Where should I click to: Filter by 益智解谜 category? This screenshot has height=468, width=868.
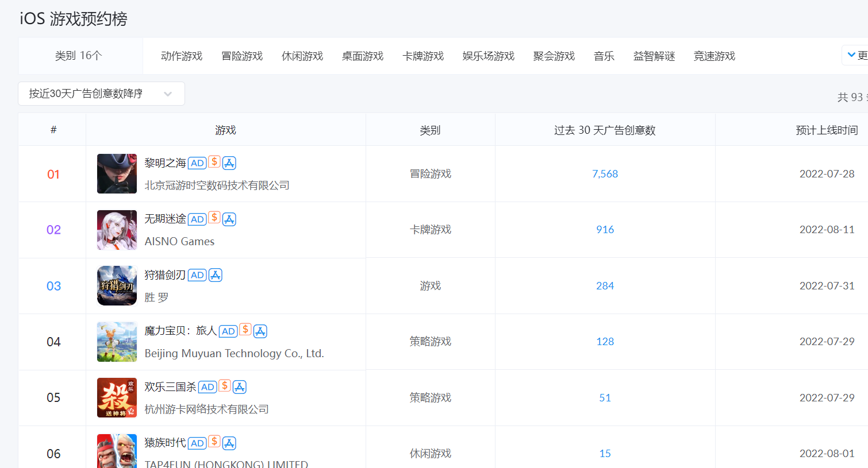[654, 56]
